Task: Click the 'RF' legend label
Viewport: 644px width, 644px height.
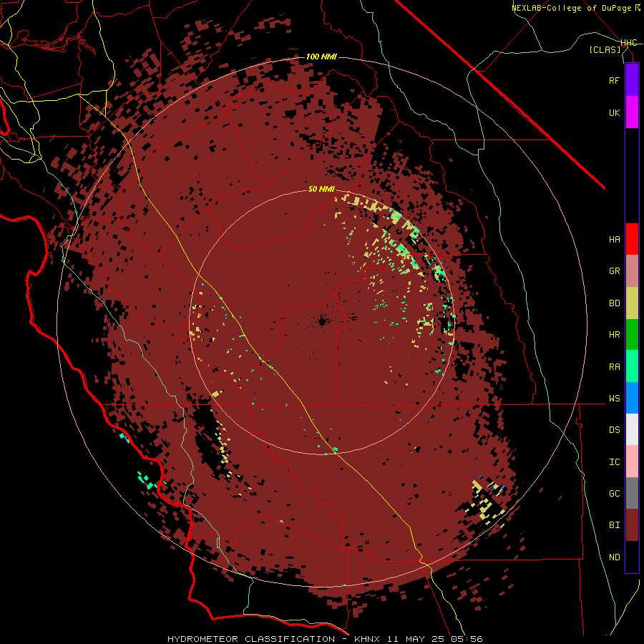Action: click(x=614, y=80)
